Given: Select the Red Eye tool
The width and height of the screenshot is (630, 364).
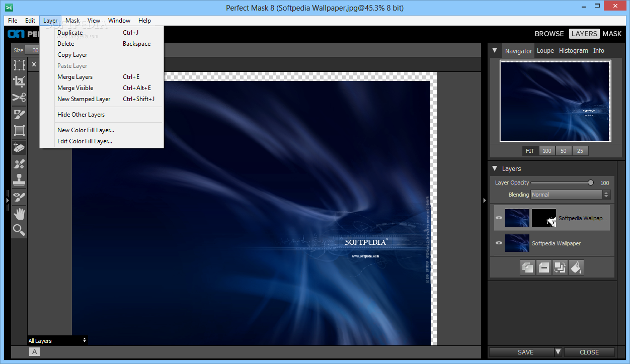Looking at the screenshot, I should pyautogui.click(x=19, y=197).
